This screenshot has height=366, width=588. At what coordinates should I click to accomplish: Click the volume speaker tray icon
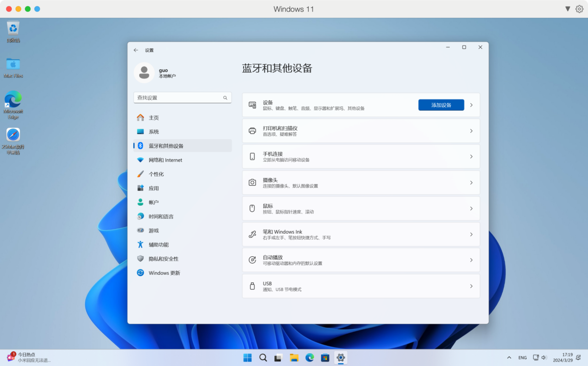coord(544,358)
